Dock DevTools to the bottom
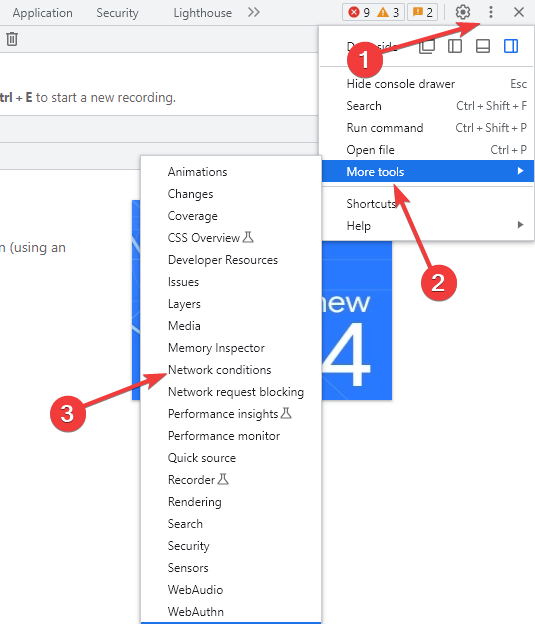This screenshot has height=624, width=535. [x=483, y=46]
